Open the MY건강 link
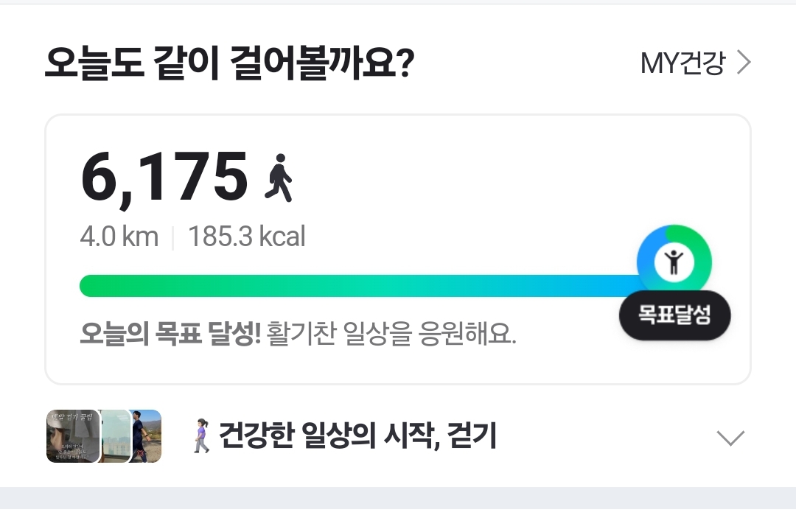796x532 pixels. coord(682,64)
